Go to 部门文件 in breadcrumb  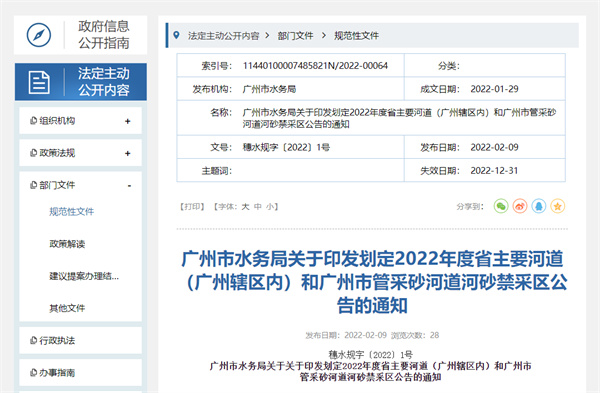point(295,36)
